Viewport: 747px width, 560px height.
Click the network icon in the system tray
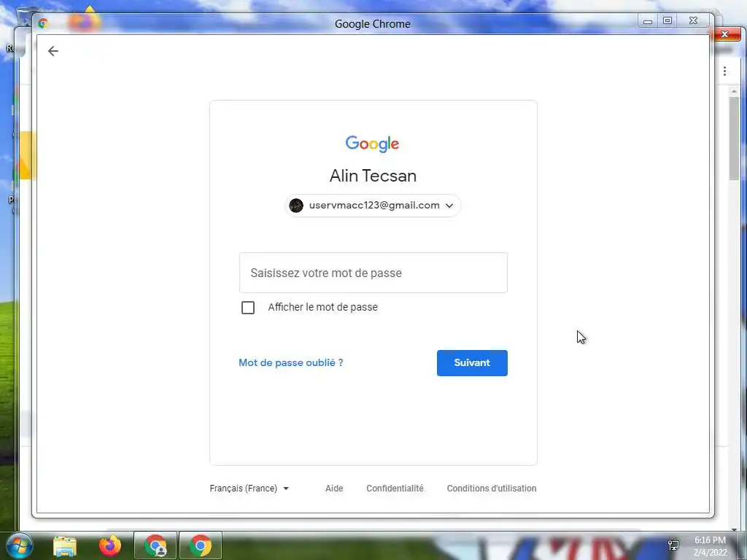(673, 545)
